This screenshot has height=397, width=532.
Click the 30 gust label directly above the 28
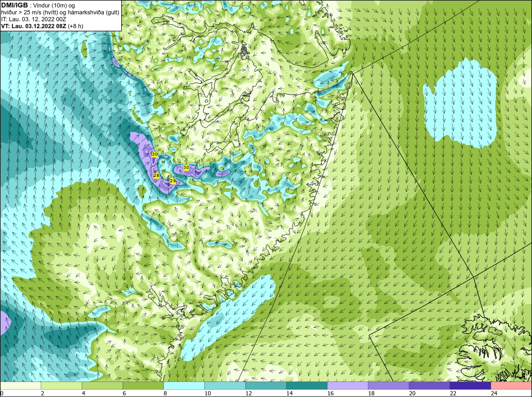click(155, 154)
